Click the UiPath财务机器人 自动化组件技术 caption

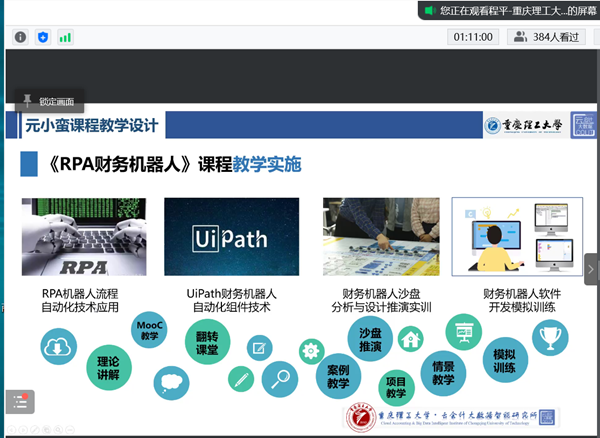232,300
